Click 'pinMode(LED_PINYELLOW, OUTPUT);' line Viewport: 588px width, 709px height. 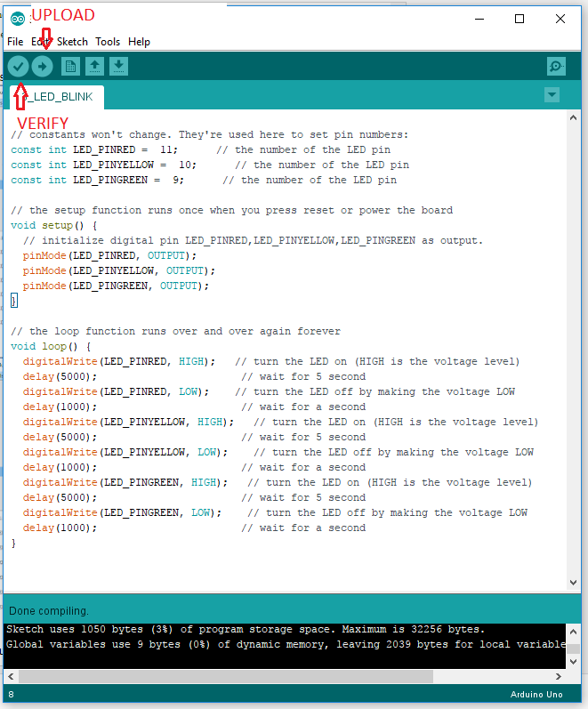click(119, 270)
